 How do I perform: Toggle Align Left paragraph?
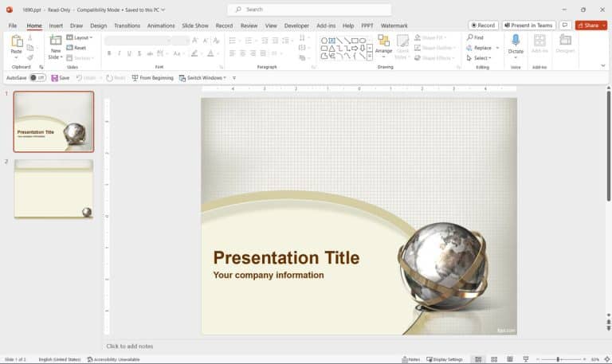point(232,53)
